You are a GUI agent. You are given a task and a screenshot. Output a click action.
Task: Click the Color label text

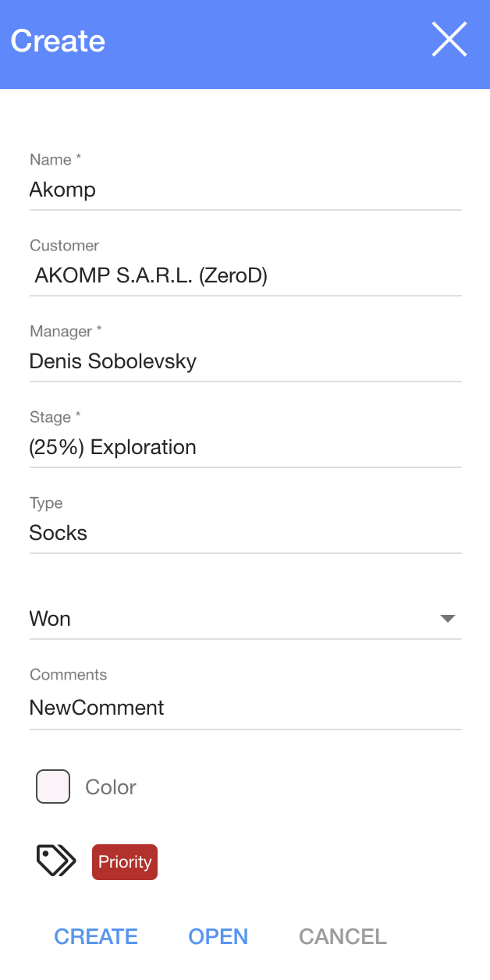(111, 787)
